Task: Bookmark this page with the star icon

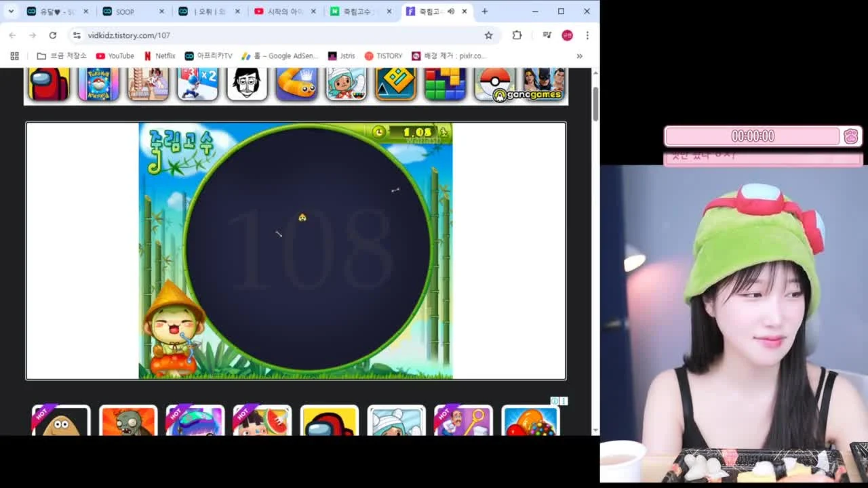Action: (x=488, y=35)
